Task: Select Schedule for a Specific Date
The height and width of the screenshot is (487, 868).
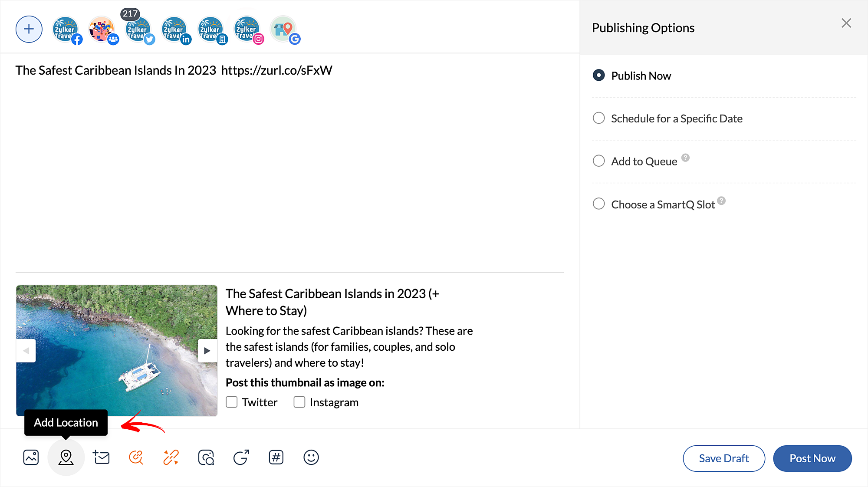Action: coord(599,118)
